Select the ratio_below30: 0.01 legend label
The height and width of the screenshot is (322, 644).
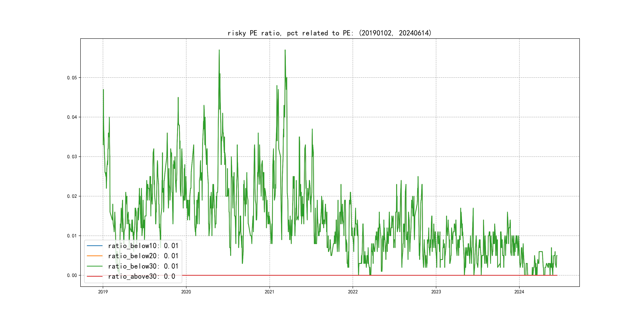coord(143,266)
